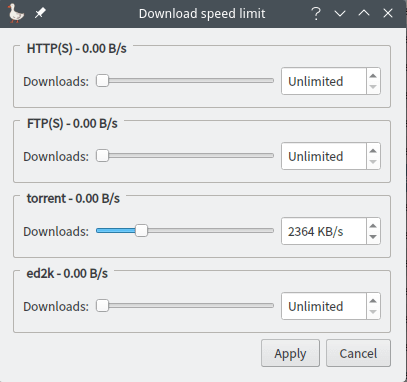This screenshot has height=382, width=407.
Task: Click the ed2k downloads slider handle
Action: click(102, 306)
